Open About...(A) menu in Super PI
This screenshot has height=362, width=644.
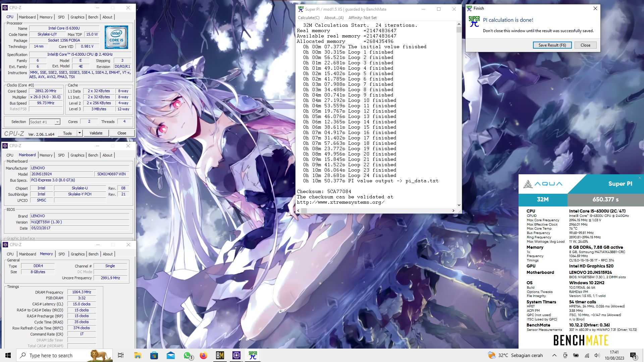tap(334, 18)
